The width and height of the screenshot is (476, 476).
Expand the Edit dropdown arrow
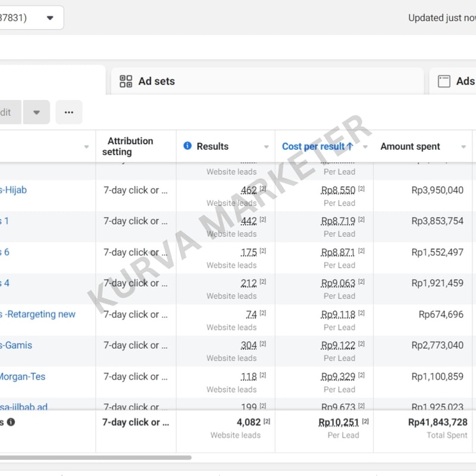pyautogui.click(x=36, y=112)
